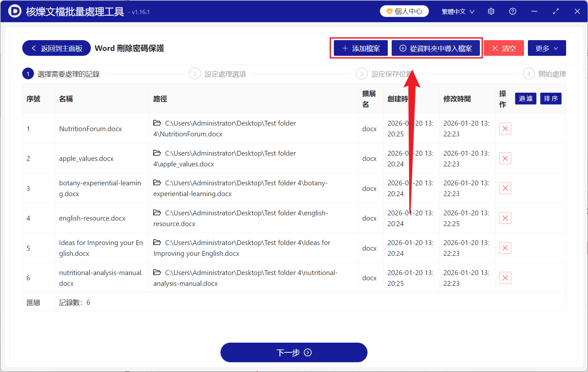
Task: Click circled-plus icon on 從資料夾中導入檔案
Action: [x=403, y=48]
